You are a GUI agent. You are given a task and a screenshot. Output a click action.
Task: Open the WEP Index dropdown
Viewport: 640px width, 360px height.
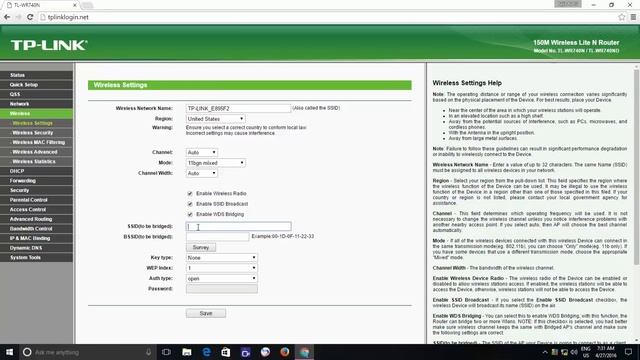click(x=222, y=268)
